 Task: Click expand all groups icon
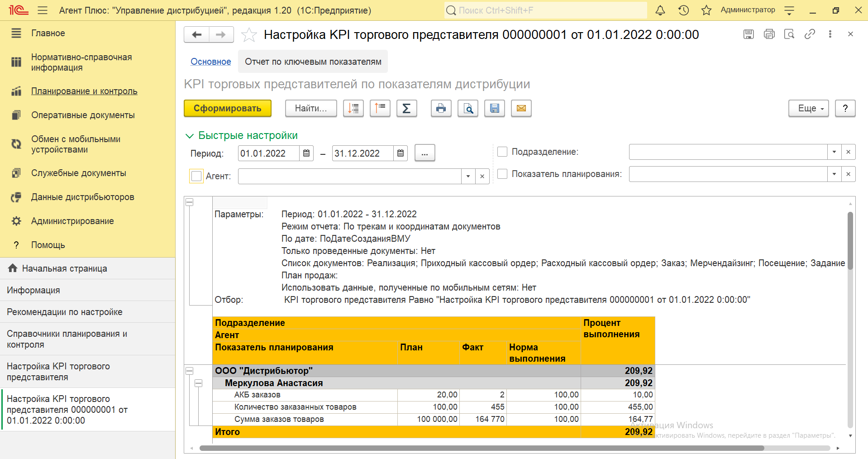pos(353,108)
